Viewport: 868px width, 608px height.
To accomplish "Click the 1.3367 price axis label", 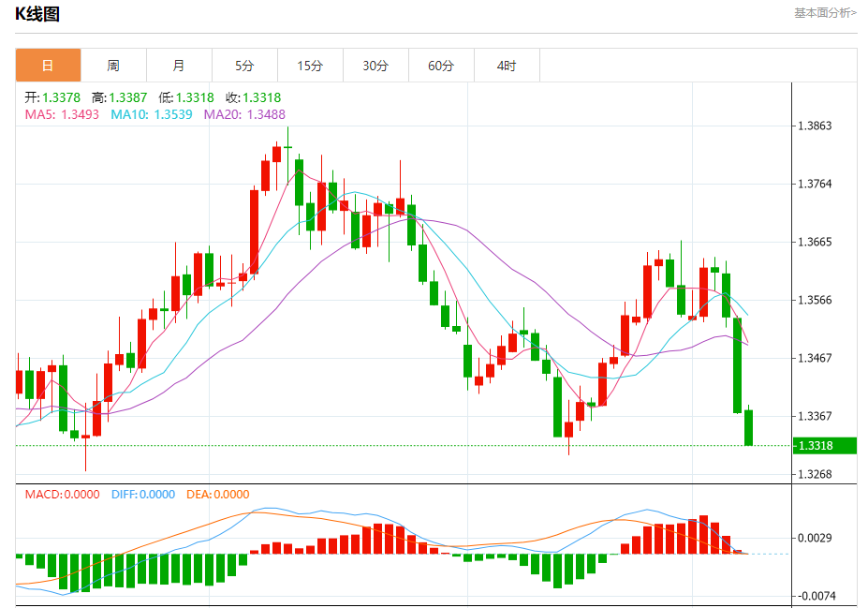I will pos(815,416).
